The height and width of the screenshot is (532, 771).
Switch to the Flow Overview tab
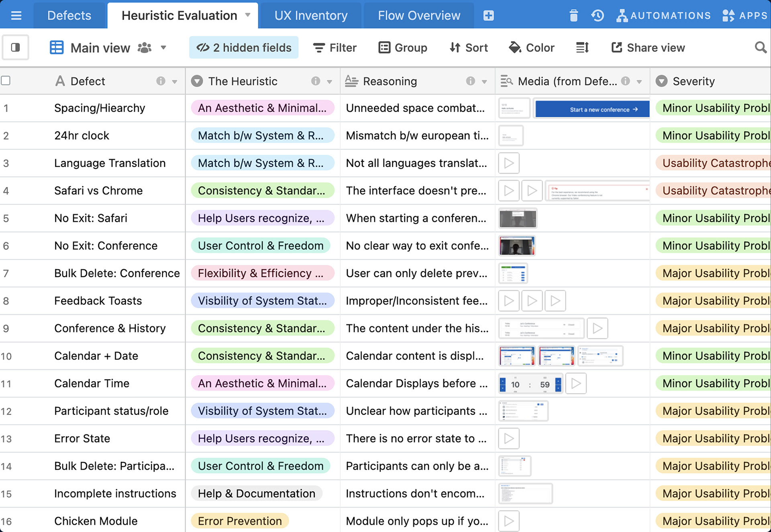[x=419, y=15]
